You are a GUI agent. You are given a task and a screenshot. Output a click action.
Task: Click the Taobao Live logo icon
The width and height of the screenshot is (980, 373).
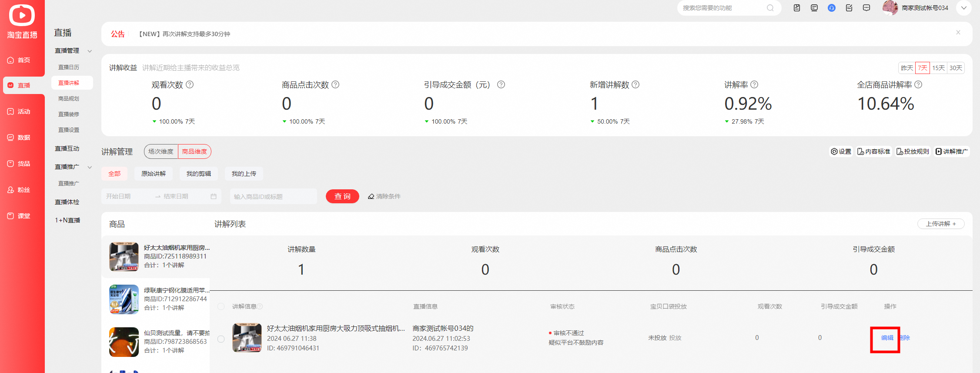pyautogui.click(x=22, y=16)
